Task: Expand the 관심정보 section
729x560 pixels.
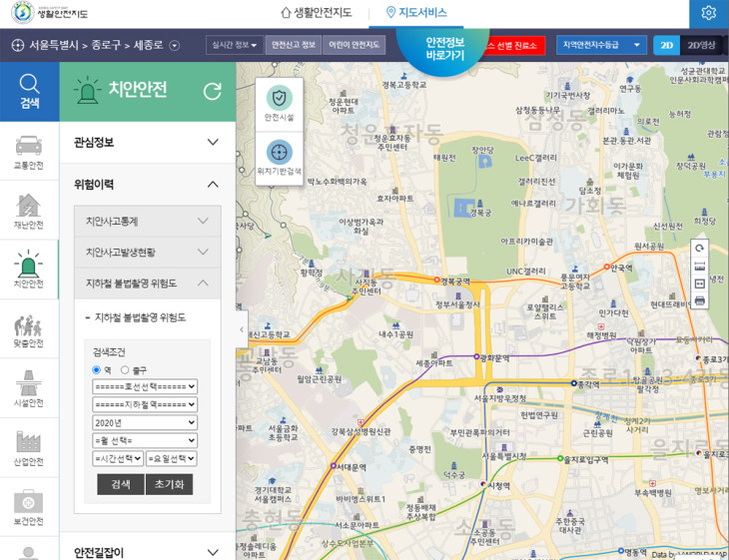Action: click(148, 142)
